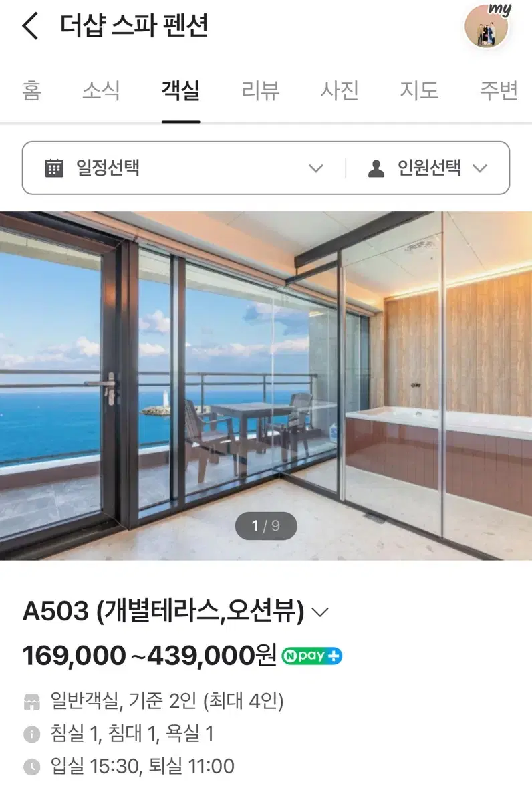Switch to the 소식 tab
Image resolution: width=532 pixels, height=802 pixels.
click(101, 90)
